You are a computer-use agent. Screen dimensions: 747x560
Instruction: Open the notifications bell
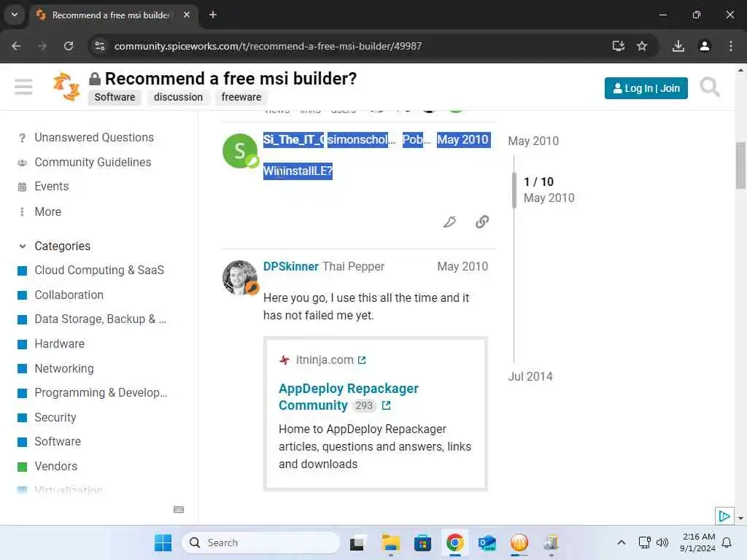coord(727,542)
